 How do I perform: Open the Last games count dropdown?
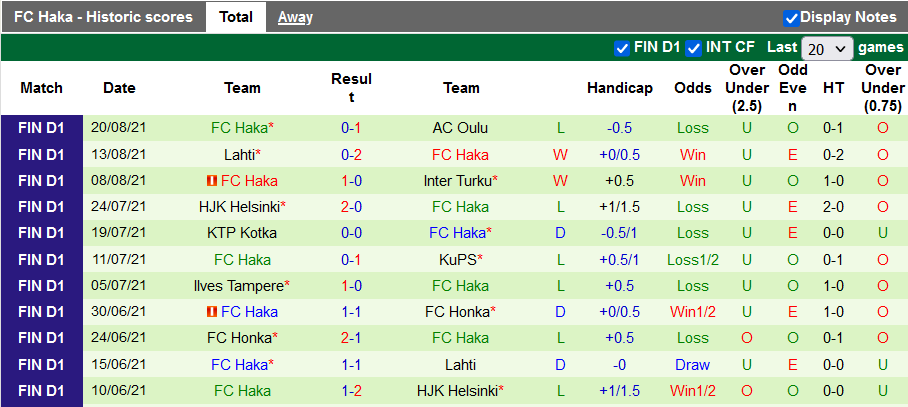(827, 48)
